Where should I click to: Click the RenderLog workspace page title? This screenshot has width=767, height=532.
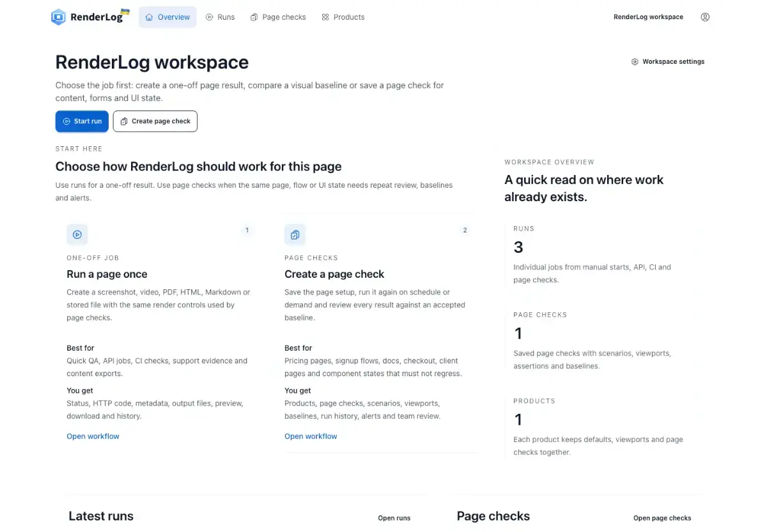click(152, 62)
